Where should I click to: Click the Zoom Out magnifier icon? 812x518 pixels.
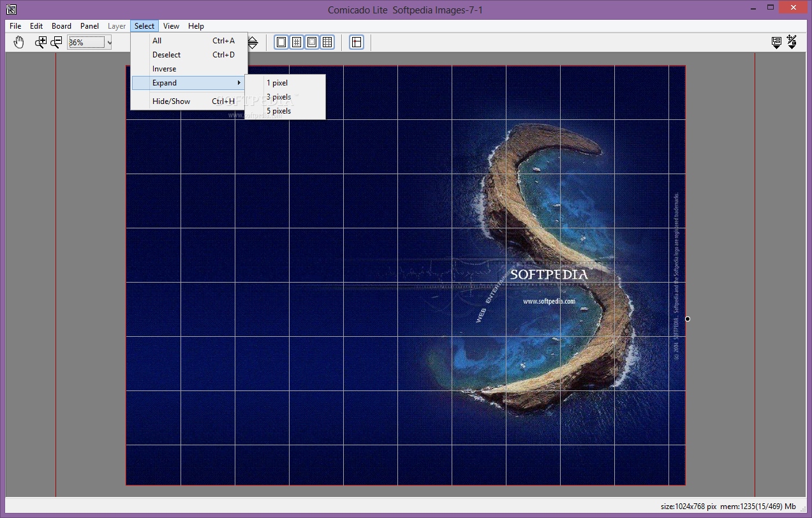coord(56,43)
